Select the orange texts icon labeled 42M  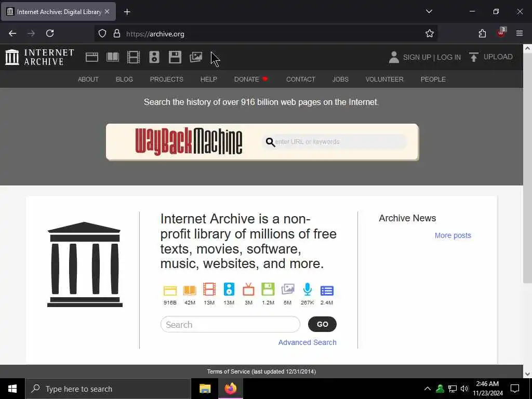click(x=190, y=290)
